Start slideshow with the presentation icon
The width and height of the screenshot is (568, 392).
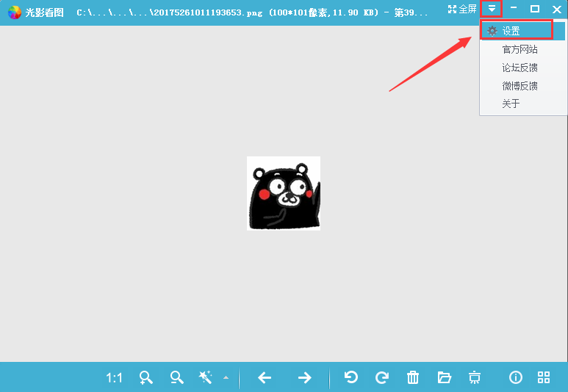(475, 378)
